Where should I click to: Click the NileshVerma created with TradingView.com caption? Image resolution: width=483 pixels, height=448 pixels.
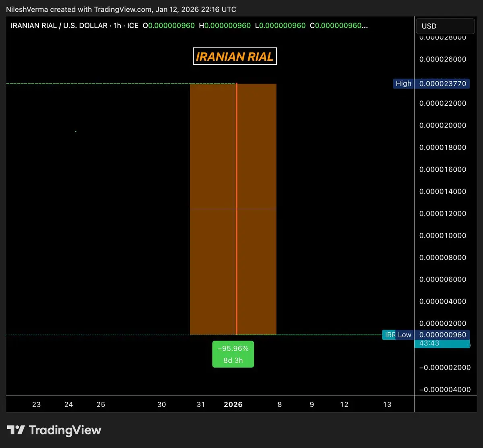(121, 9)
